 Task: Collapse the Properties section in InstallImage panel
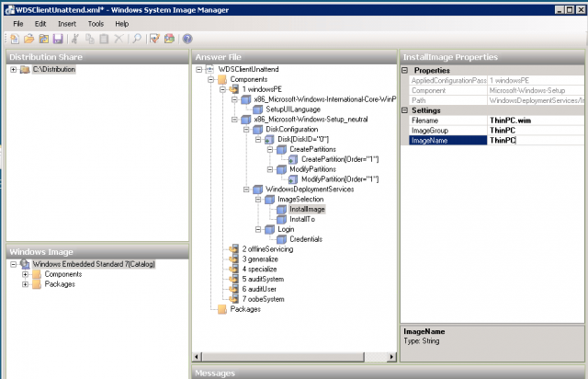(406, 71)
